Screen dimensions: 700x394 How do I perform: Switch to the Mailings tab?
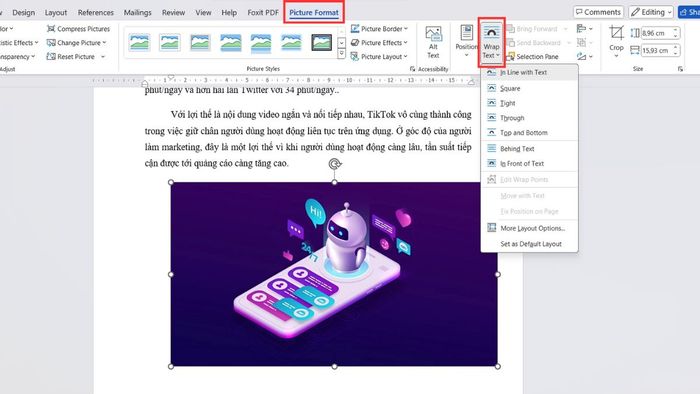coord(138,12)
